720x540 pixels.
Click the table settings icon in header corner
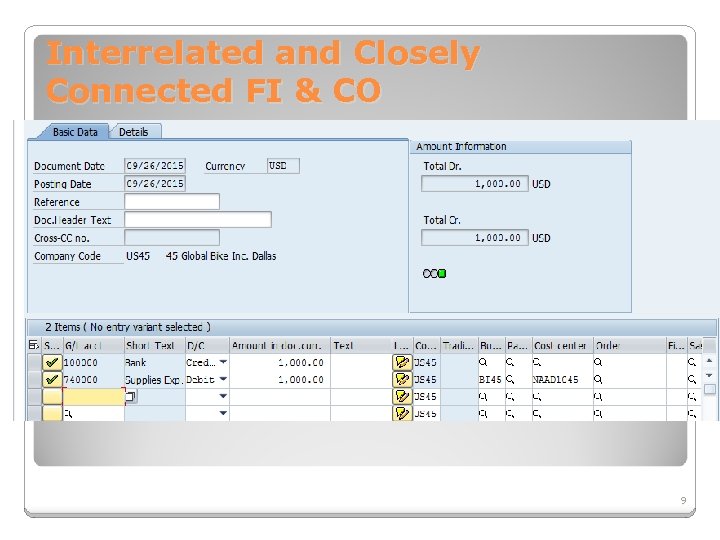pos(34,345)
